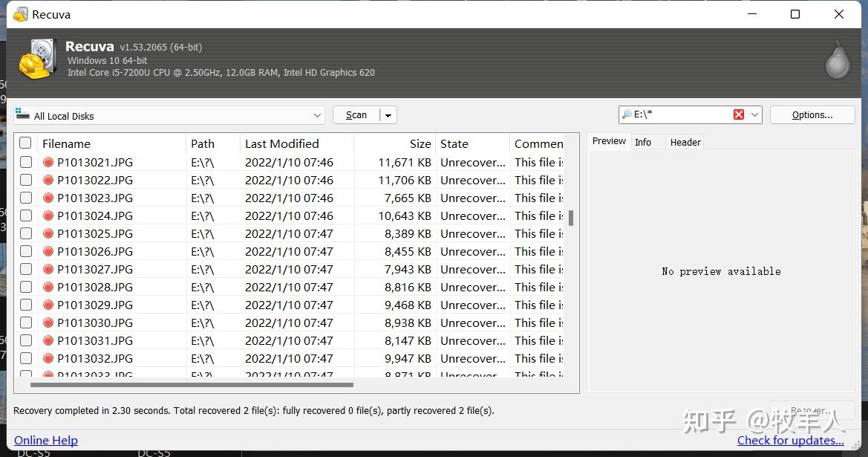Check the box for P1013030.JPG
Viewport: 868px width, 457px height.
tap(25, 323)
